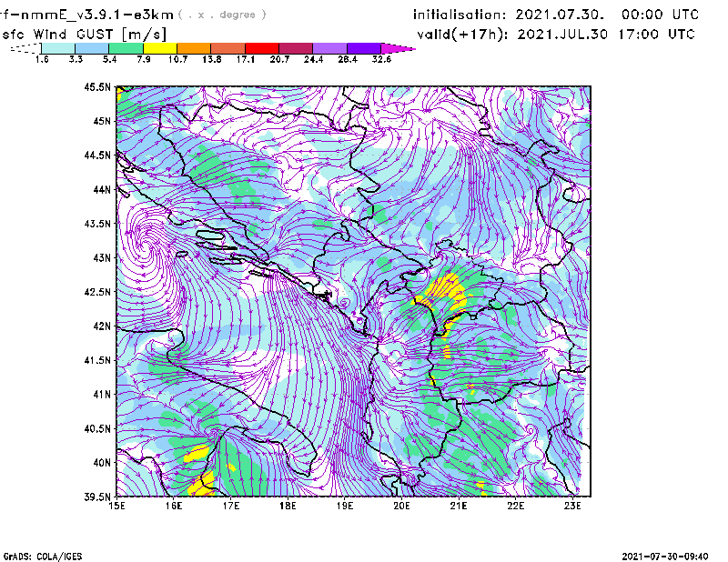Click the legend value '1.6'

pos(42,59)
